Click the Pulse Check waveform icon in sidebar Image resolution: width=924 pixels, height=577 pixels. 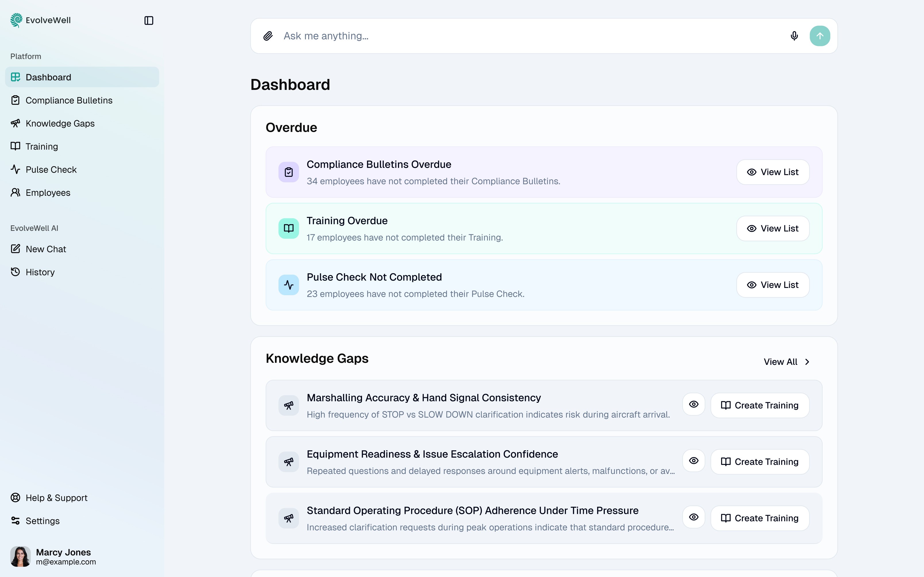pyautogui.click(x=15, y=169)
